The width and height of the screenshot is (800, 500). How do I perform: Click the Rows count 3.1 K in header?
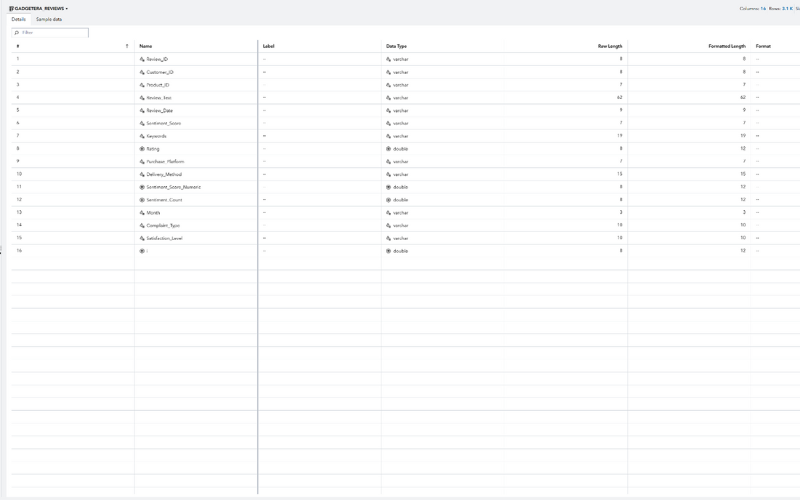tap(787, 9)
